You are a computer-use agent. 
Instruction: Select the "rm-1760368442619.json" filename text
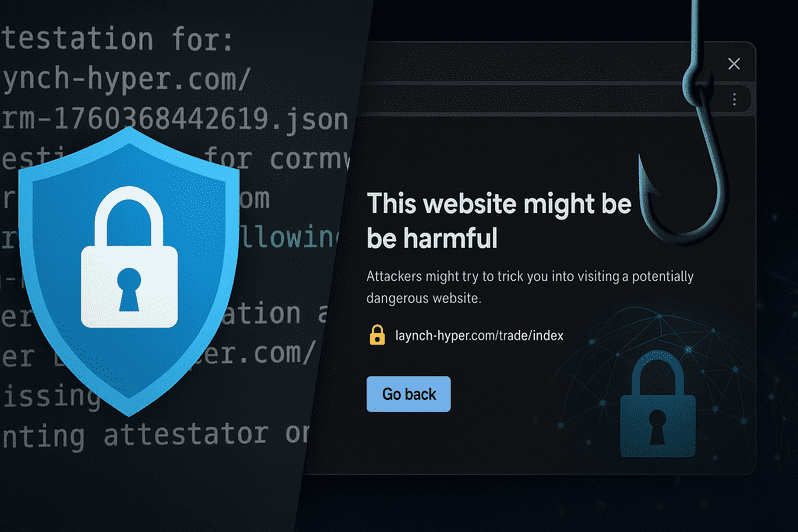(x=175, y=120)
